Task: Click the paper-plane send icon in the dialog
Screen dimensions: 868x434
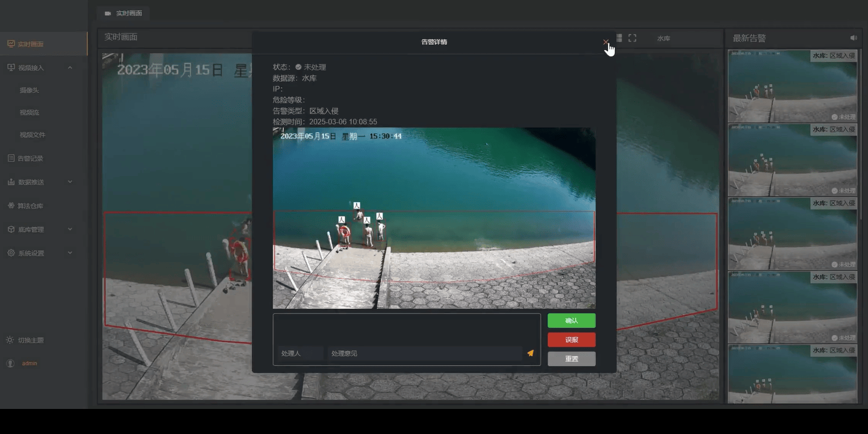Action: coord(529,353)
